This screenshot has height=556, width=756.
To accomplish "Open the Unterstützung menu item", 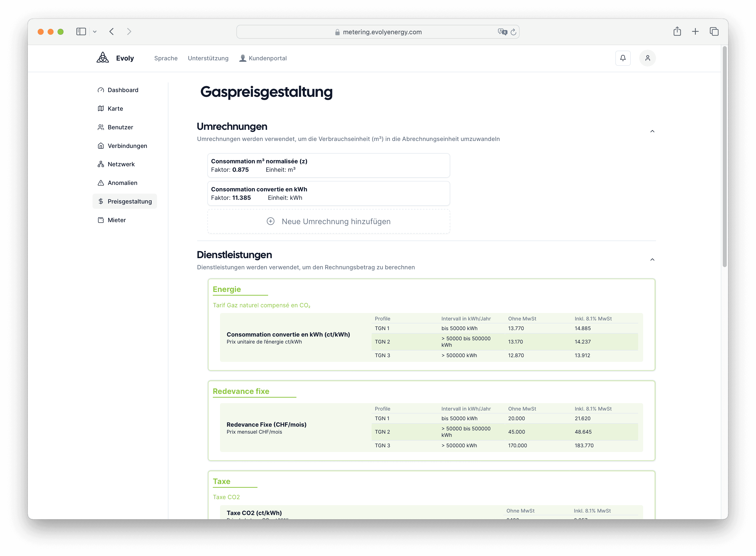I will [x=208, y=58].
